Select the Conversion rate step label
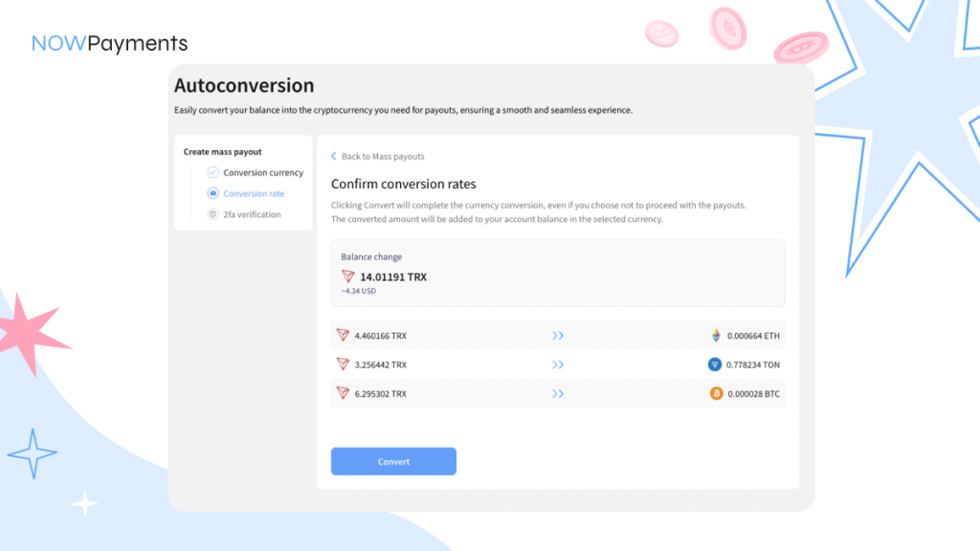Viewport: 980px width, 551px height. [x=254, y=193]
